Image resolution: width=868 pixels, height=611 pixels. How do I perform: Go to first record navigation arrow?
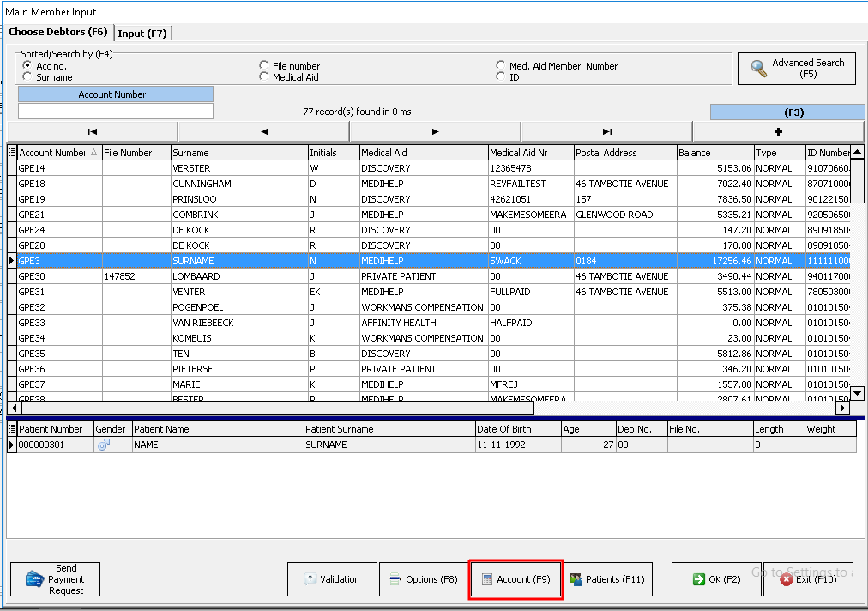click(92, 131)
